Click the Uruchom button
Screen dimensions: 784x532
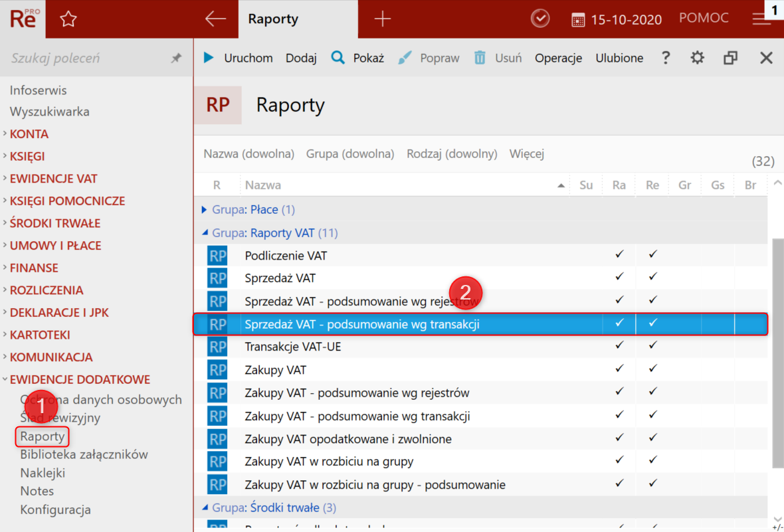pos(238,58)
